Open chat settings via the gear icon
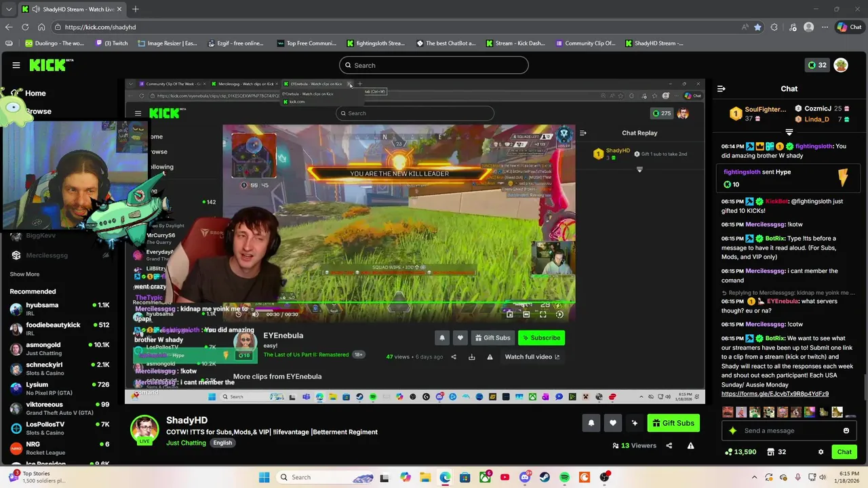 (821, 452)
